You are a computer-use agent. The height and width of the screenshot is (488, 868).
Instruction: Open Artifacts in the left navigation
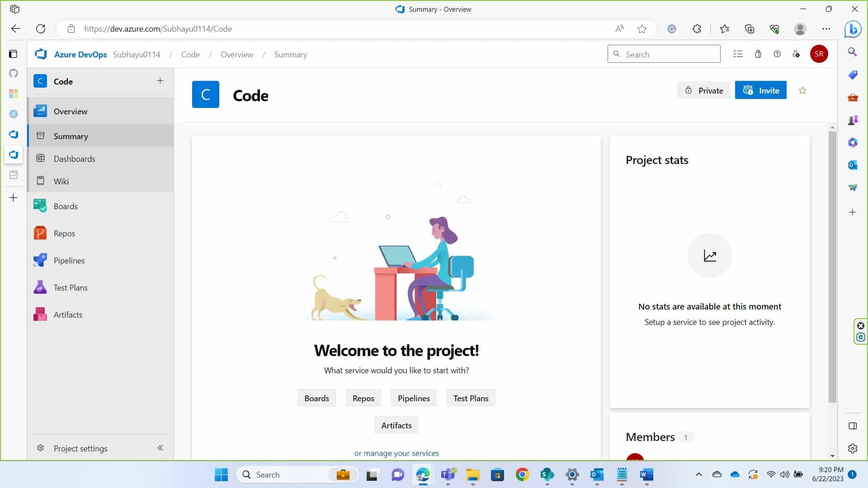68,315
